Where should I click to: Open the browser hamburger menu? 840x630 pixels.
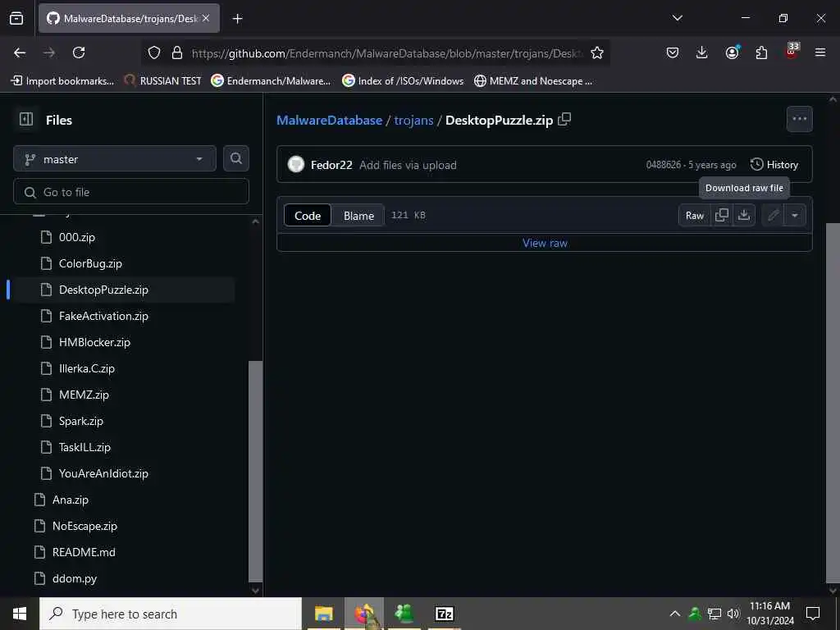pyautogui.click(x=820, y=52)
